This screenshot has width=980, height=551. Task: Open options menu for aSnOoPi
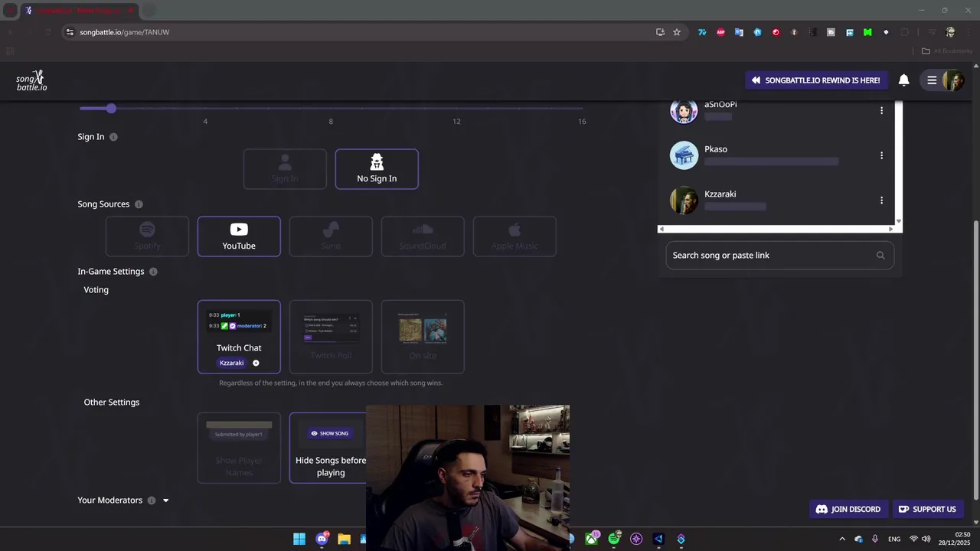point(881,110)
